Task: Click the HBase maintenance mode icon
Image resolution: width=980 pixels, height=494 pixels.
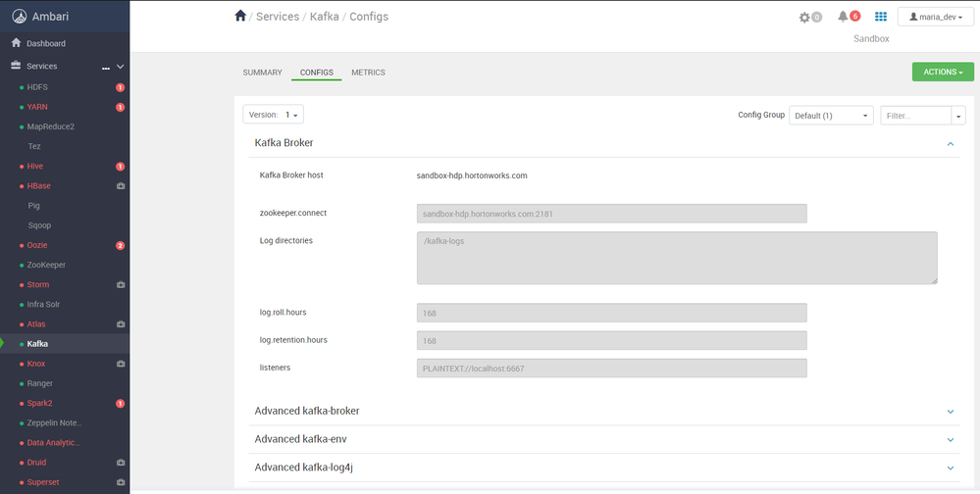Action: (x=121, y=186)
